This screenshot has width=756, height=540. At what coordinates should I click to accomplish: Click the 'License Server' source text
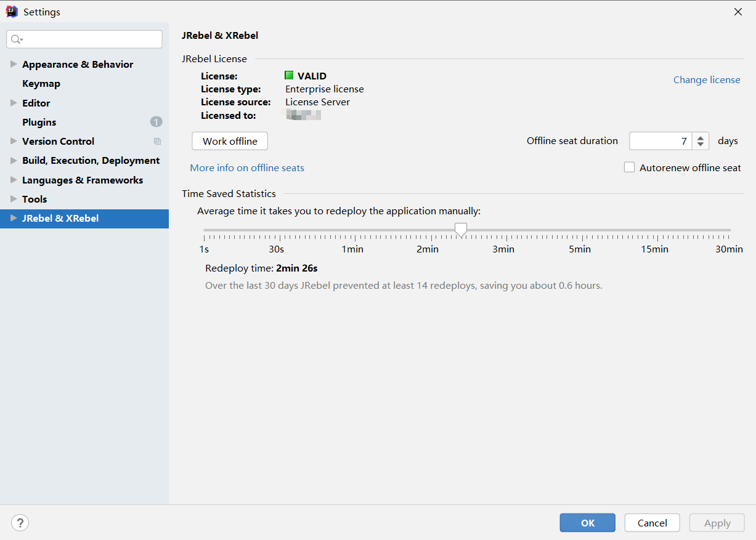(x=317, y=102)
